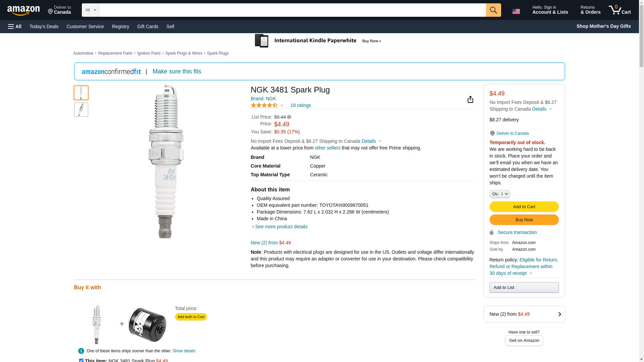Open the cart icon
This screenshot has width=644, height=362.
[x=620, y=10]
